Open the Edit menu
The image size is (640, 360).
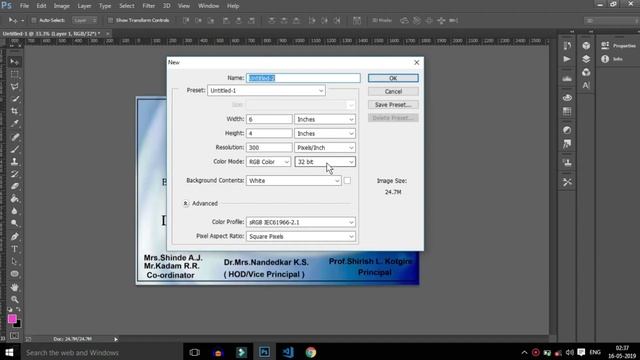click(41, 6)
